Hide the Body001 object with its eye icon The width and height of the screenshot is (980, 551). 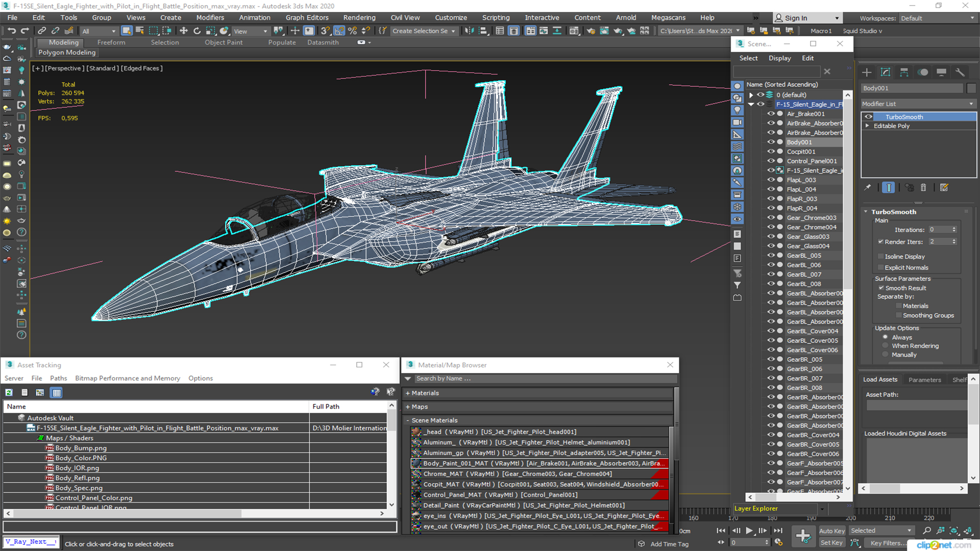[x=771, y=142]
